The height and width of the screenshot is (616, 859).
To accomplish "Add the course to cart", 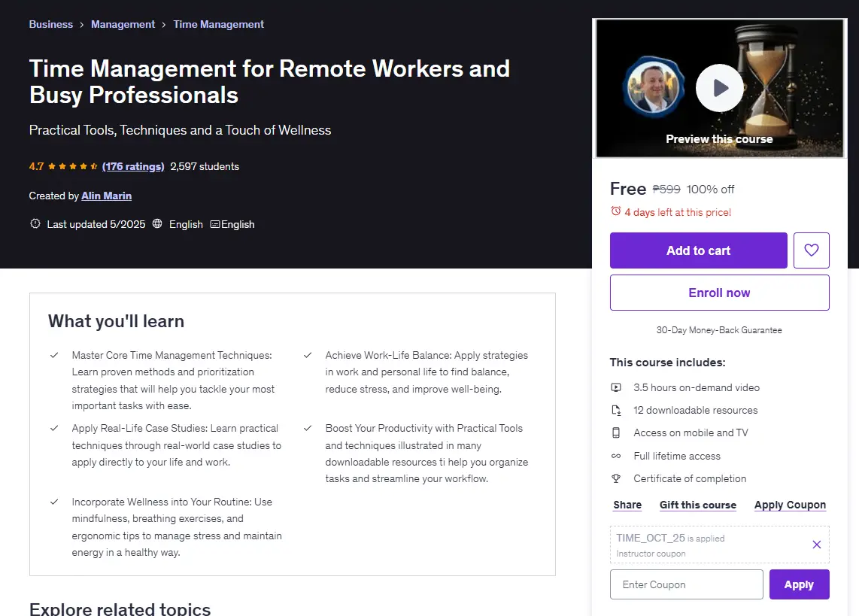I will pyautogui.click(x=699, y=250).
